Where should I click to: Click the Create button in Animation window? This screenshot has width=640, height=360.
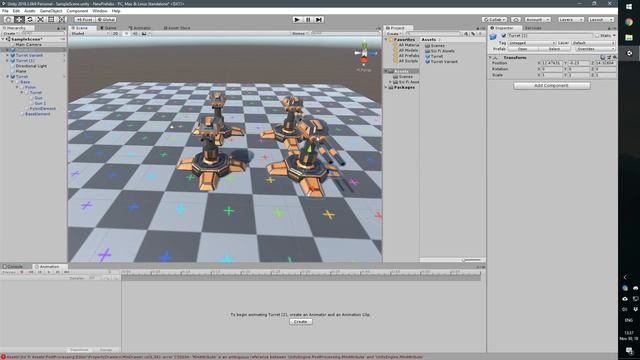300,322
